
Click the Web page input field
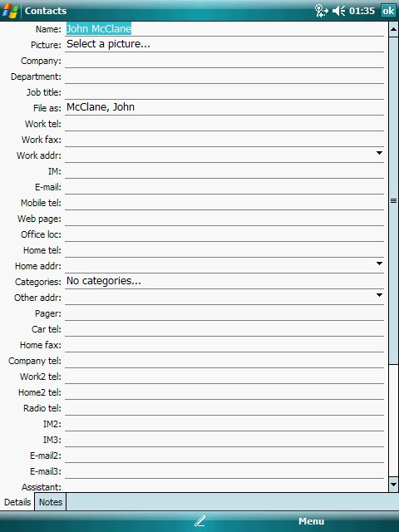tap(224, 218)
